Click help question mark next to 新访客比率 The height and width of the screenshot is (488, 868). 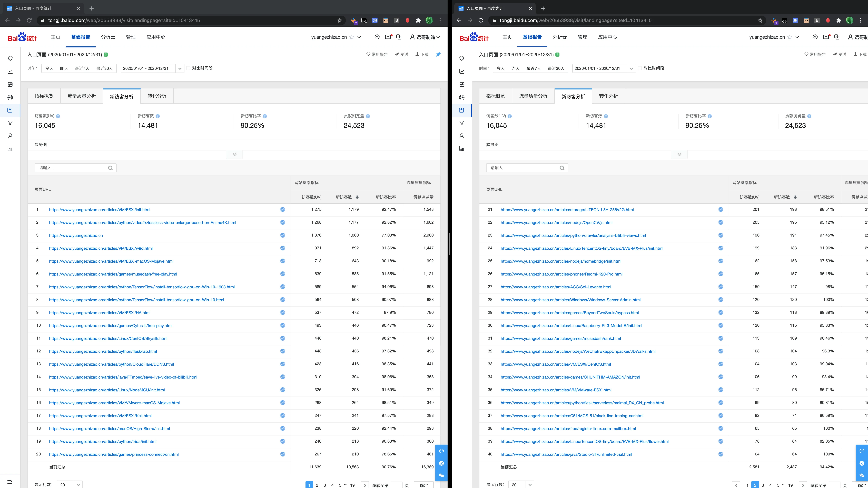[264, 116]
